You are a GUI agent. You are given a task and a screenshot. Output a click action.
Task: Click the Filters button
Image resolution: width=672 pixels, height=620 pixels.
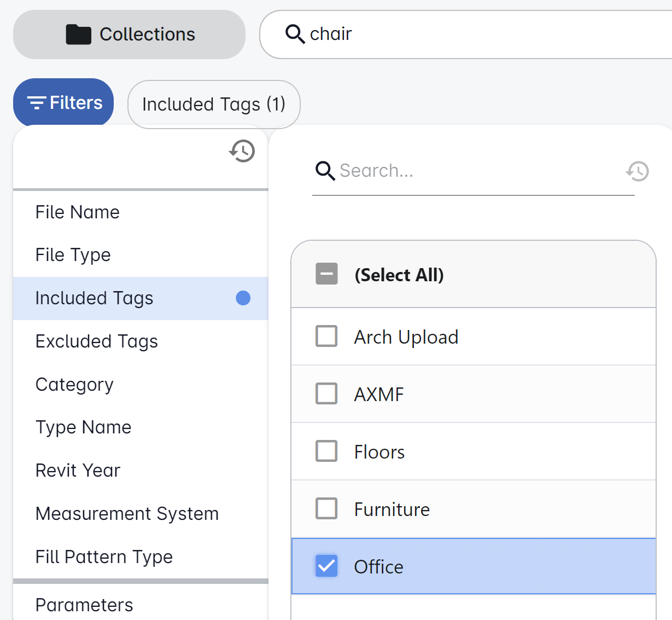click(63, 103)
